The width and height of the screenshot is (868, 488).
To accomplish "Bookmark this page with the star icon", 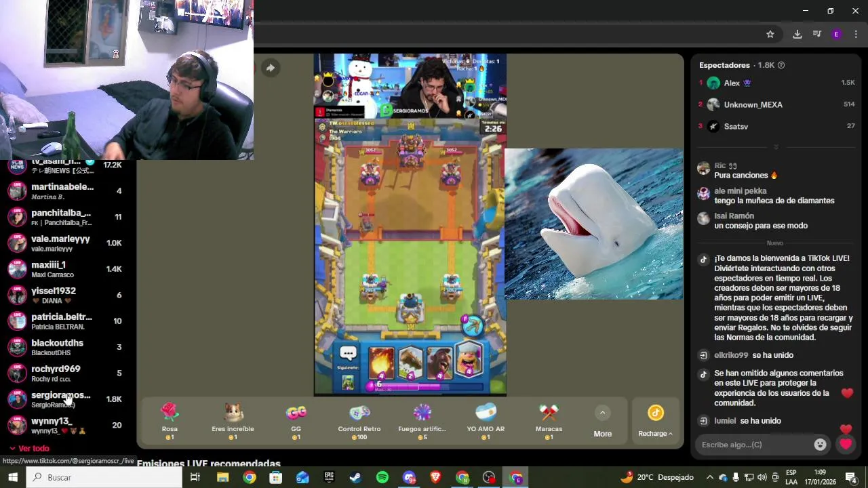I will pos(770,34).
